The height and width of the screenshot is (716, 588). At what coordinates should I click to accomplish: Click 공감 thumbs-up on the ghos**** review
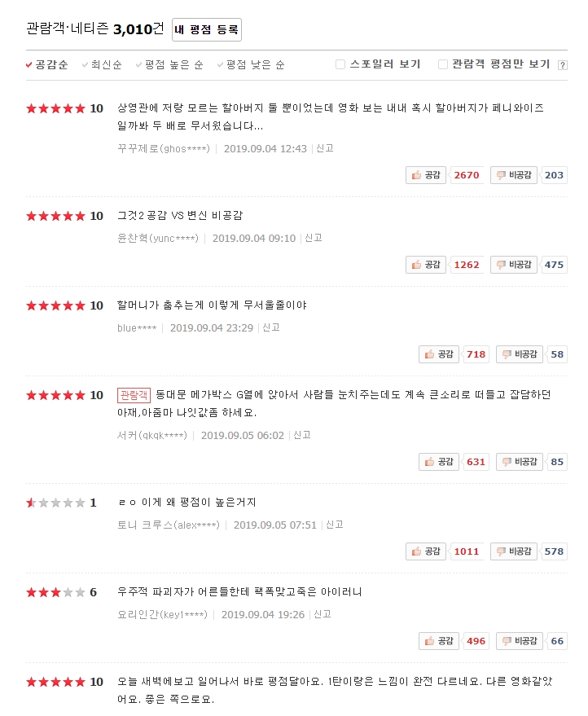pos(425,175)
